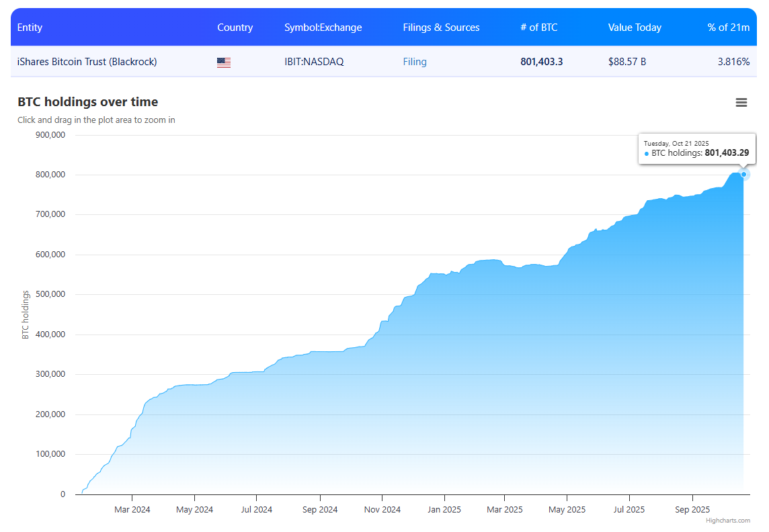The width and height of the screenshot is (769, 532).
Task: Click the 801,403.3 BTC count cell
Action: tap(541, 62)
